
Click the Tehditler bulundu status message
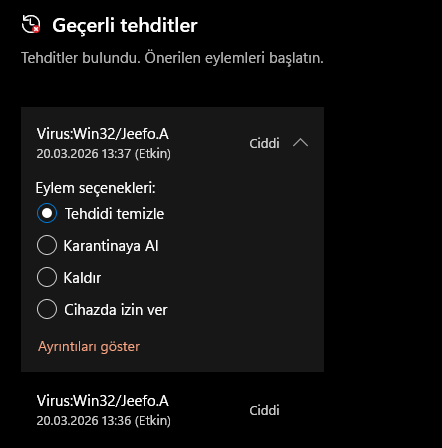[x=172, y=58]
